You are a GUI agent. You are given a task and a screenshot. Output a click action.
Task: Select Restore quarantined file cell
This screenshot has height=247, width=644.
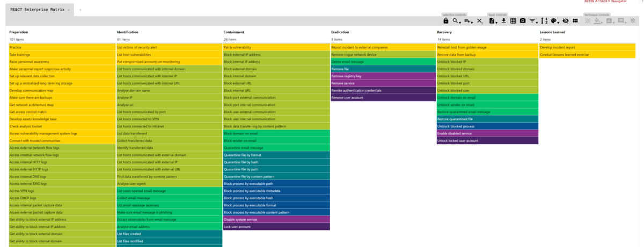487,119
